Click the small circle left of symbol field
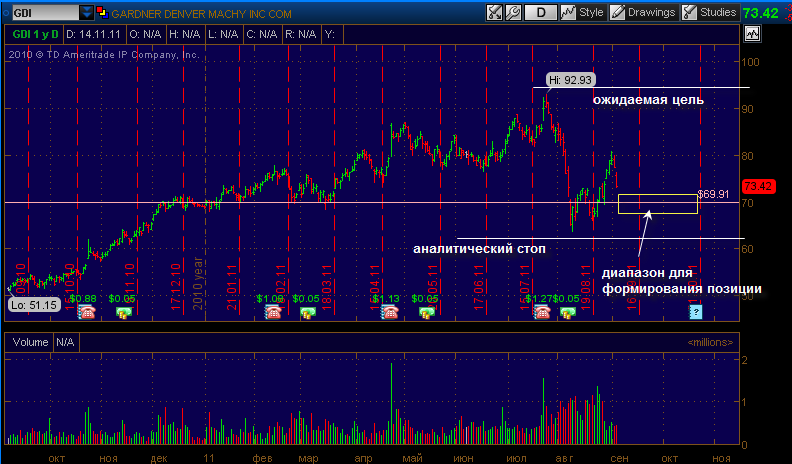The image size is (792, 464). (x=6, y=13)
